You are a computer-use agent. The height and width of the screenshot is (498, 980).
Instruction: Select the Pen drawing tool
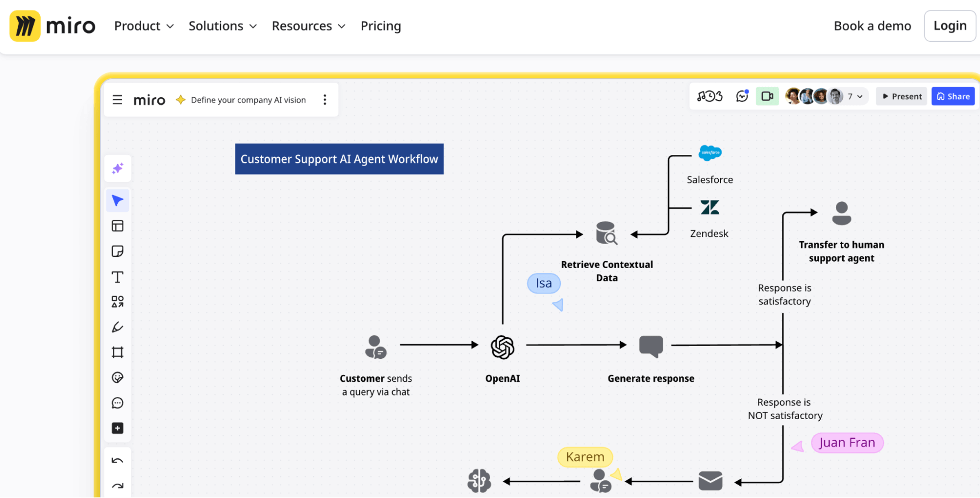click(x=118, y=327)
